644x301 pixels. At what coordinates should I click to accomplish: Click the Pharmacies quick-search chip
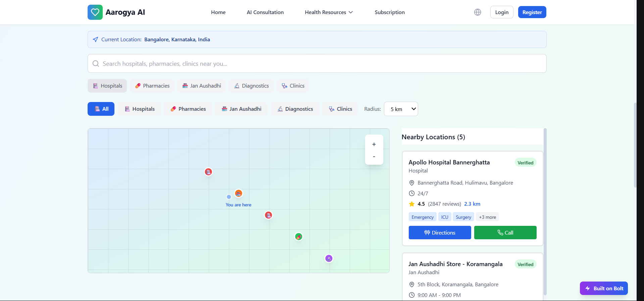[152, 86]
